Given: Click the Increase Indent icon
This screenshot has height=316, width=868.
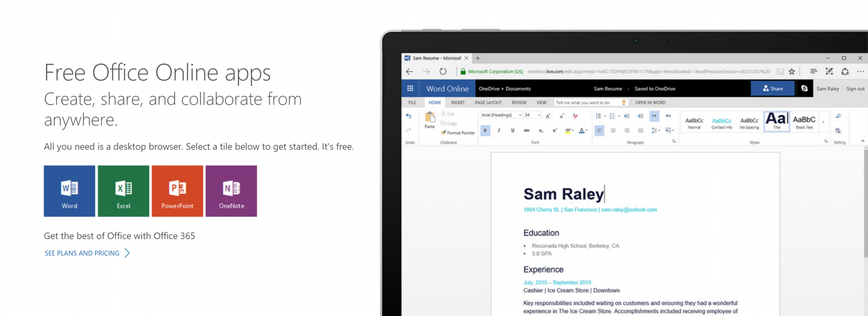Looking at the screenshot, I should point(640,116).
